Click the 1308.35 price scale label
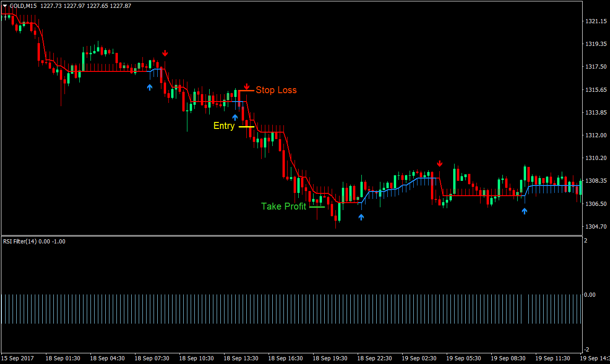Screen dimensions: 610x364 click(x=596, y=181)
